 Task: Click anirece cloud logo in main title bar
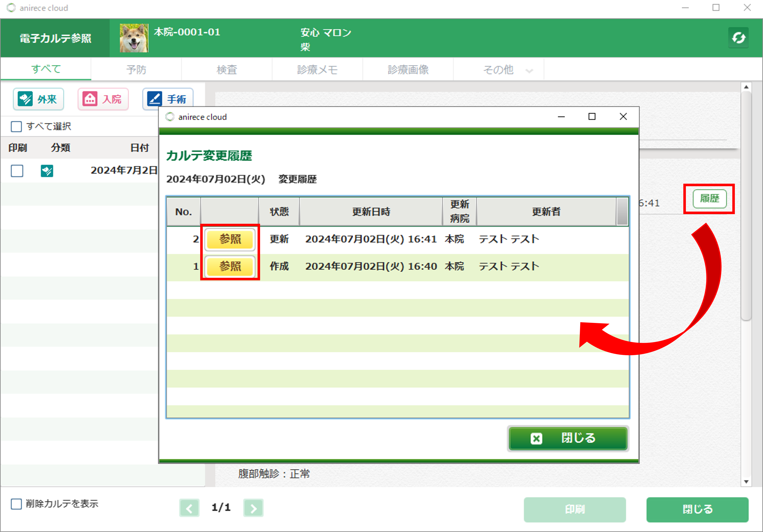11,8
